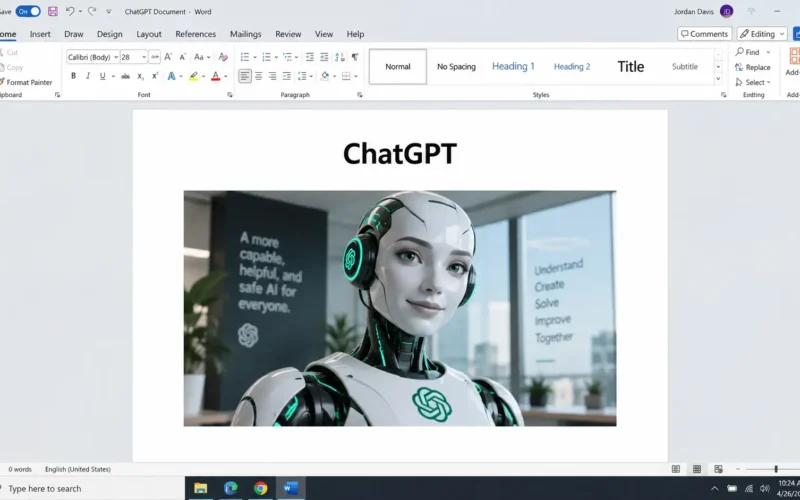Expand the Styles gallery more arrow
The height and width of the screenshot is (500, 800).
[718, 79]
